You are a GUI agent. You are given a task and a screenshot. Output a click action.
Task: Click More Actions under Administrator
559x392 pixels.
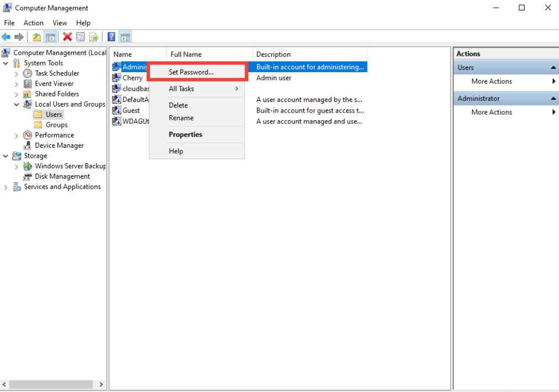[x=491, y=112]
